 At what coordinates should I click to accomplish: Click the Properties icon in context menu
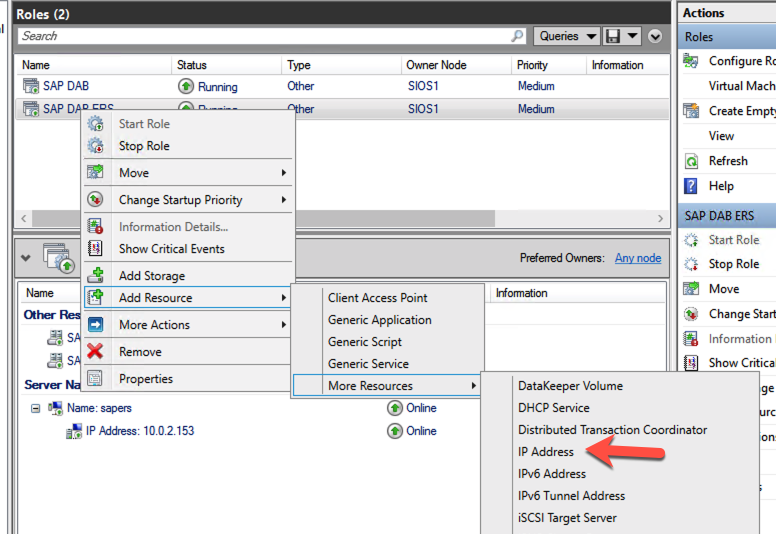pyautogui.click(x=95, y=379)
